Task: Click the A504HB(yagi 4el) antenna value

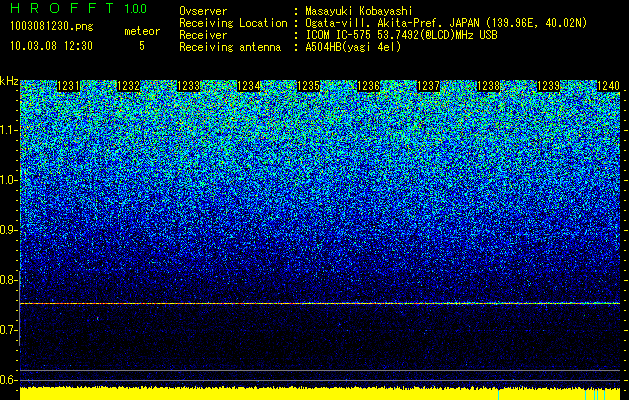Action: (x=353, y=47)
